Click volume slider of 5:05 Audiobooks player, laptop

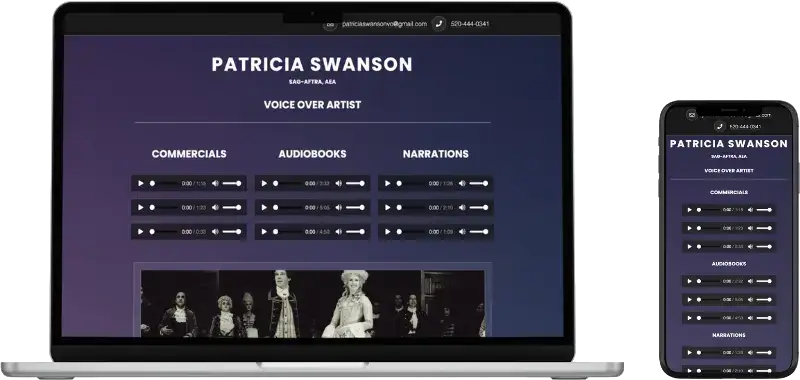click(x=355, y=208)
